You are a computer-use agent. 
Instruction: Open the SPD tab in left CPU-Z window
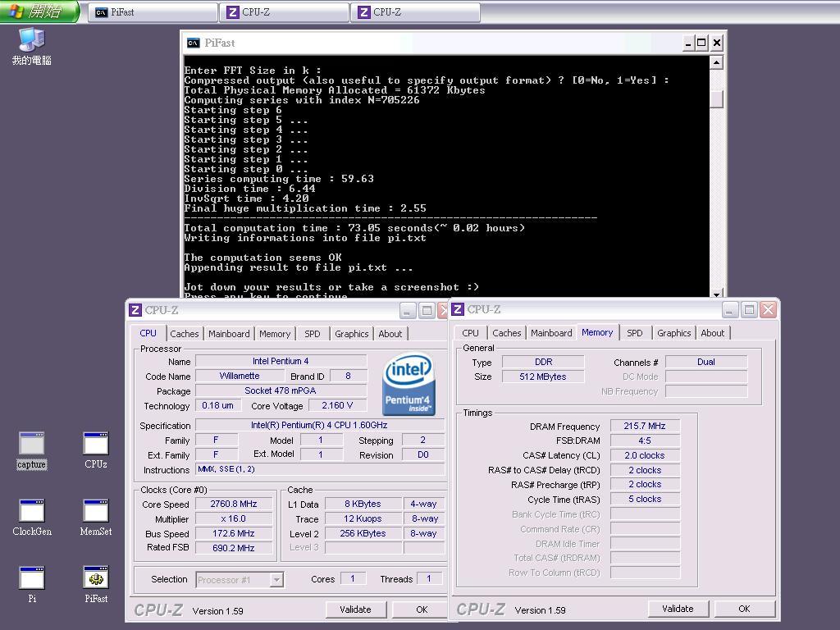pyautogui.click(x=313, y=334)
